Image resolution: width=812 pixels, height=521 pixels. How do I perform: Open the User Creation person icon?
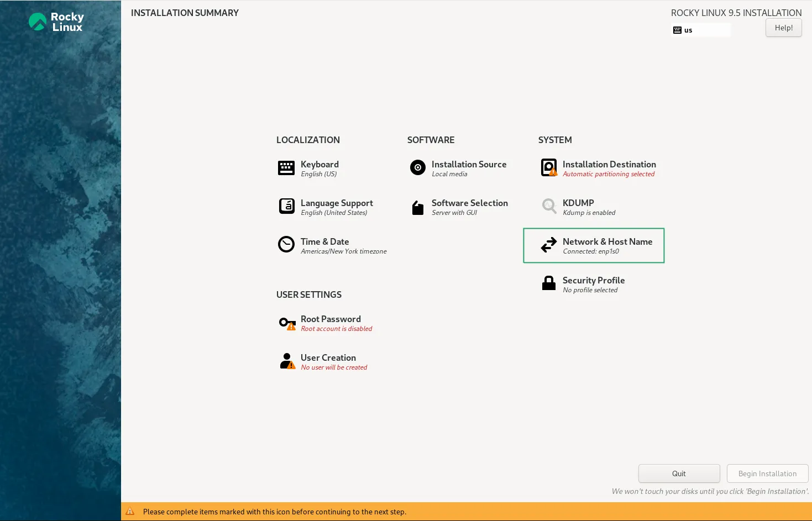pyautogui.click(x=287, y=361)
